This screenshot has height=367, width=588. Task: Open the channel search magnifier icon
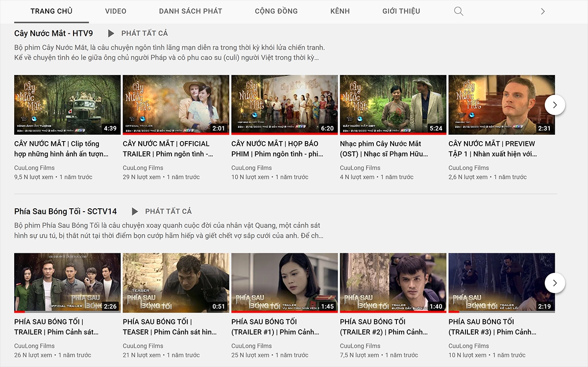(459, 11)
